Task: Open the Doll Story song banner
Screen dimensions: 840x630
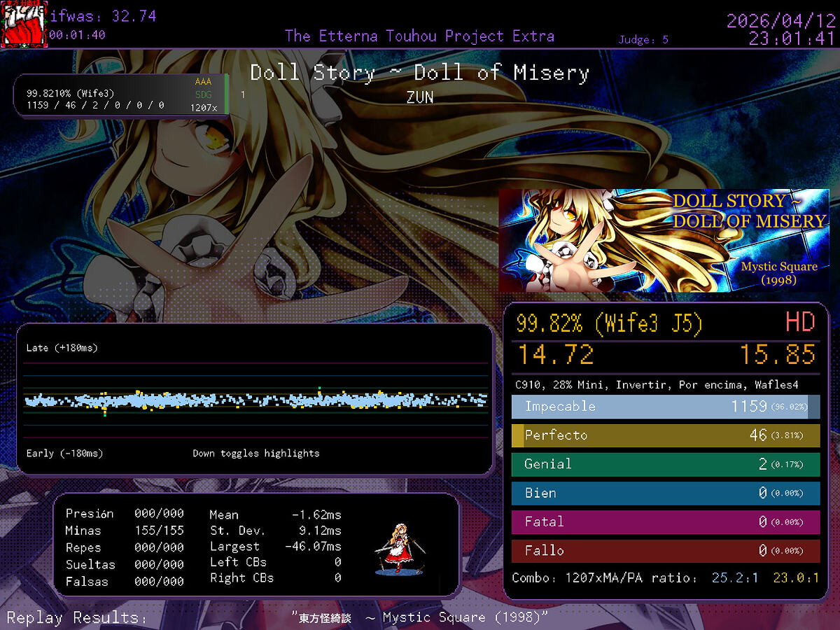Action: coord(664,240)
